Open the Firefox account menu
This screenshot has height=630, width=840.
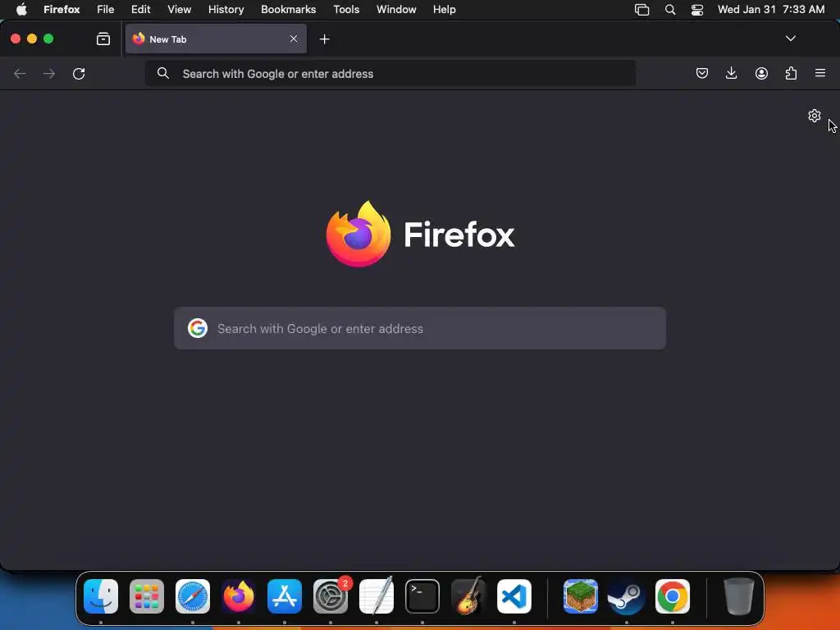(761, 73)
